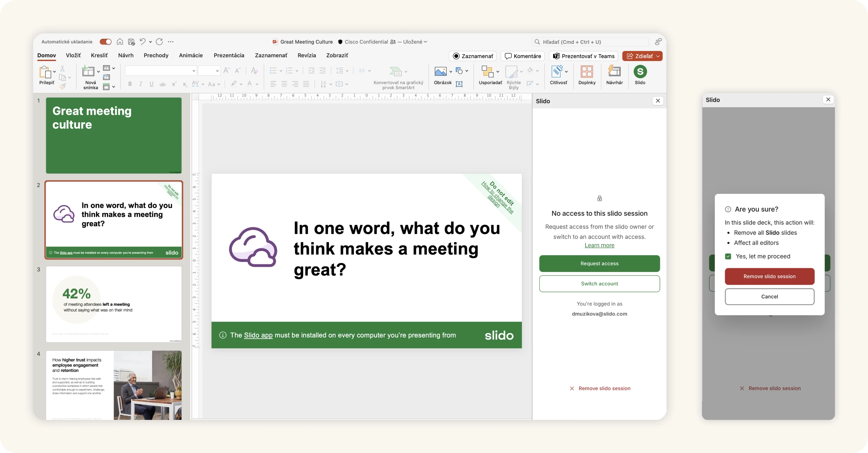This screenshot has height=453, width=868.
Task: Switch to the Prechody tab
Action: 156,55
